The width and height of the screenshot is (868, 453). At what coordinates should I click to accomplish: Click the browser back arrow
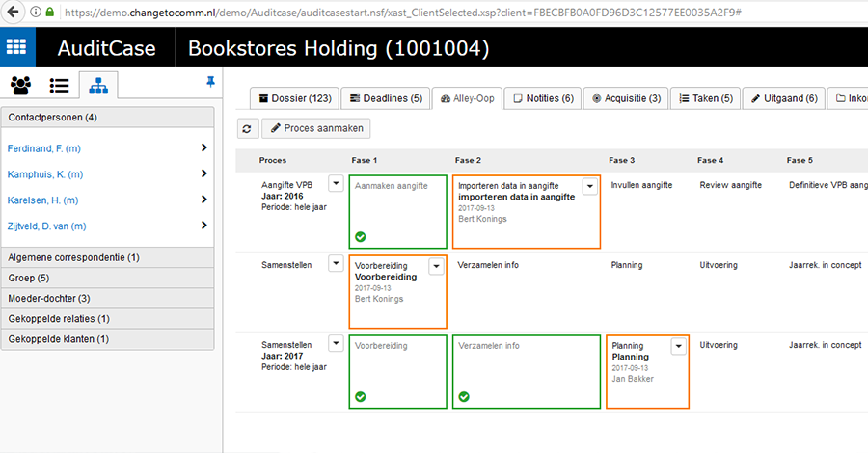(13, 12)
